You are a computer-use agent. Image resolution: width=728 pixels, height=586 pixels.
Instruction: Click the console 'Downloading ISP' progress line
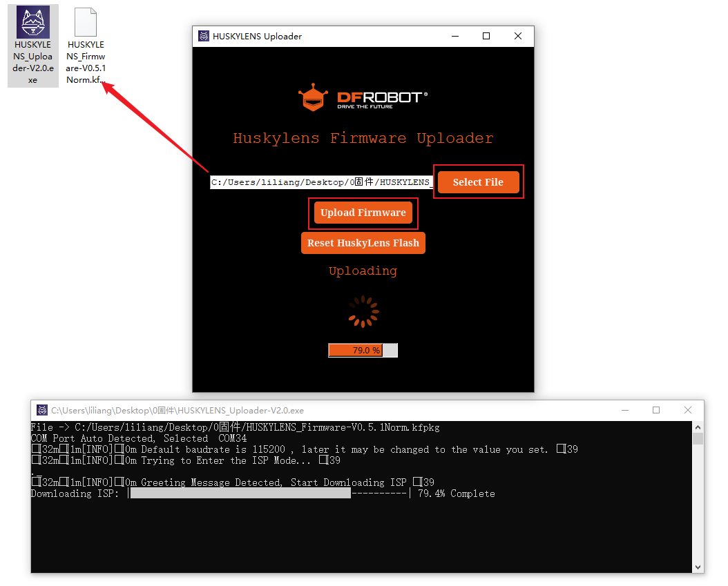(x=262, y=494)
